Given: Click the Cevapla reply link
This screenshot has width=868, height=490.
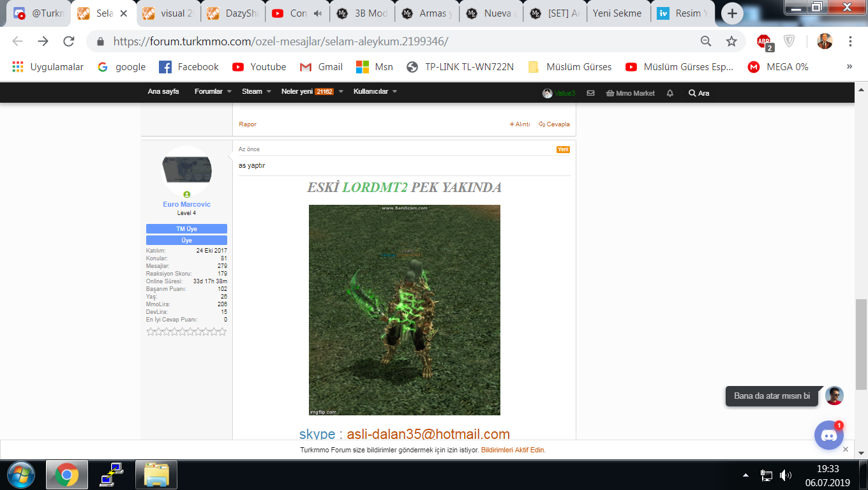Looking at the screenshot, I should pyautogui.click(x=554, y=124).
